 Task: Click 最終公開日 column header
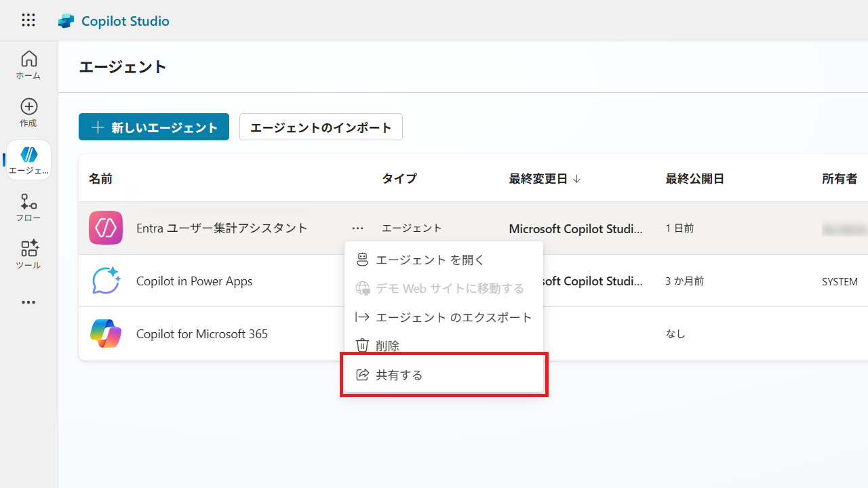point(695,179)
